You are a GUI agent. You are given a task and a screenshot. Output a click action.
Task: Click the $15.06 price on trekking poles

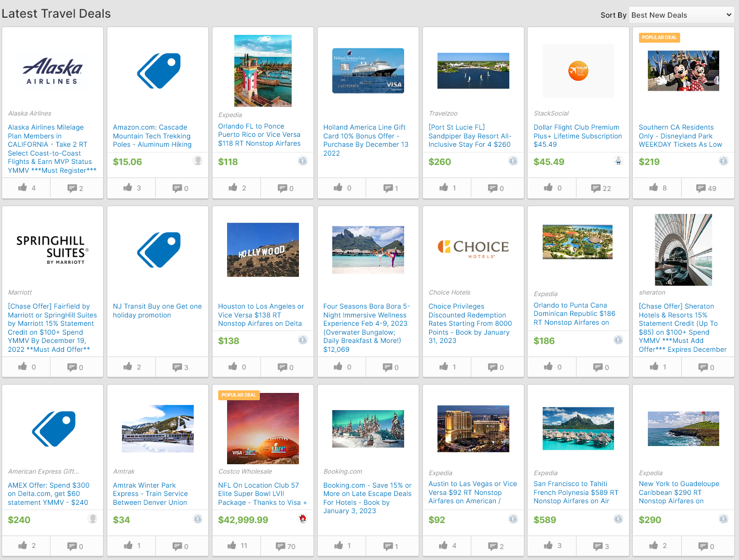(x=128, y=162)
